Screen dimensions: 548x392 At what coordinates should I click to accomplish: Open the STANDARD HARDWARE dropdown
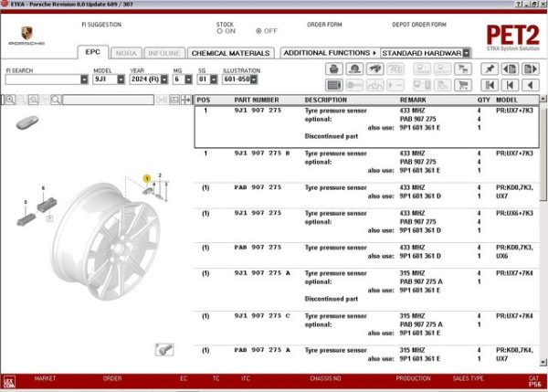(466, 53)
